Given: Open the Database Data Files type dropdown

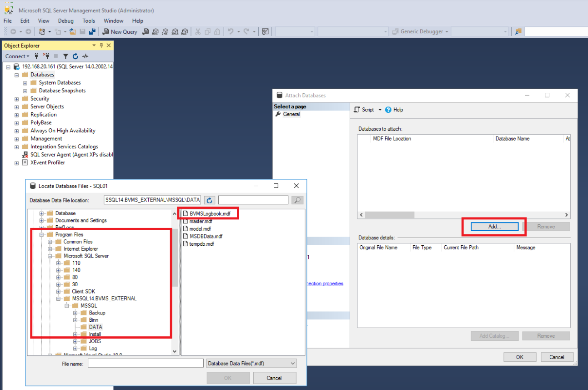Looking at the screenshot, I should (251, 363).
